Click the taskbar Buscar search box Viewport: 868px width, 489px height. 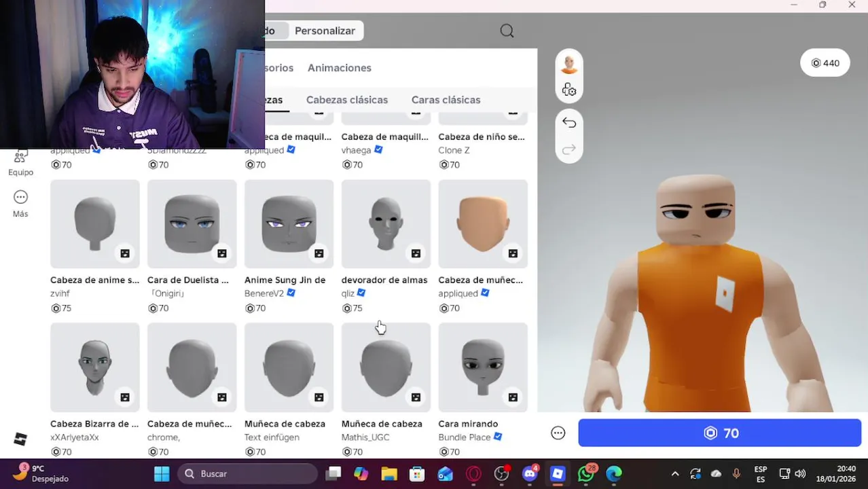(x=248, y=473)
